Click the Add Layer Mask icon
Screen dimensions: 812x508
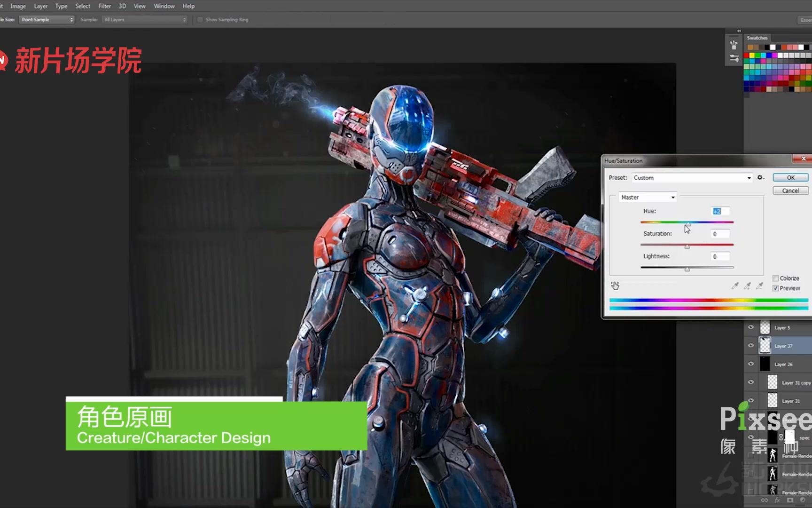[790, 500]
